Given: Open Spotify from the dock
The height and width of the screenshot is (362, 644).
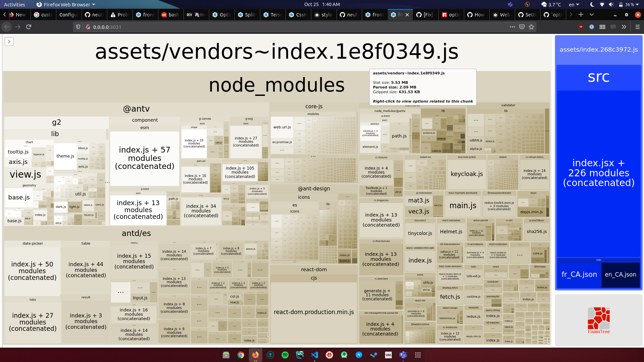Looking at the screenshot, I should tap(285, 355).
